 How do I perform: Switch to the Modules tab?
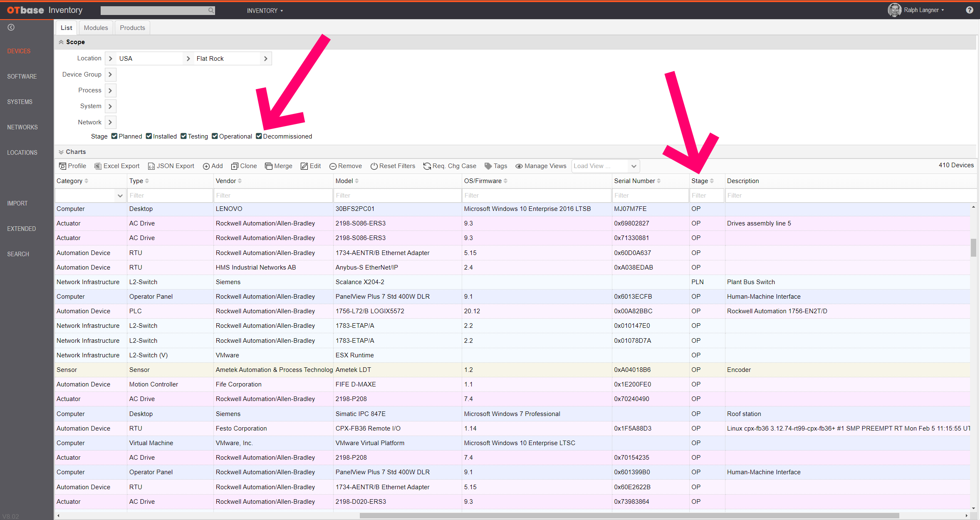[96, 28]
